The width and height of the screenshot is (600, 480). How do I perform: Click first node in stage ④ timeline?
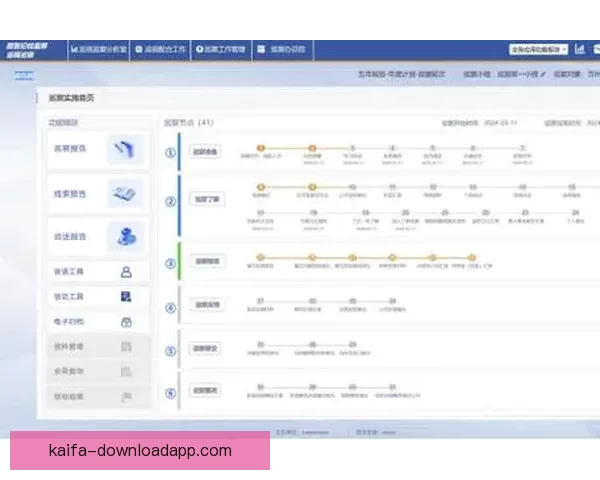click(x=261, y=301)
